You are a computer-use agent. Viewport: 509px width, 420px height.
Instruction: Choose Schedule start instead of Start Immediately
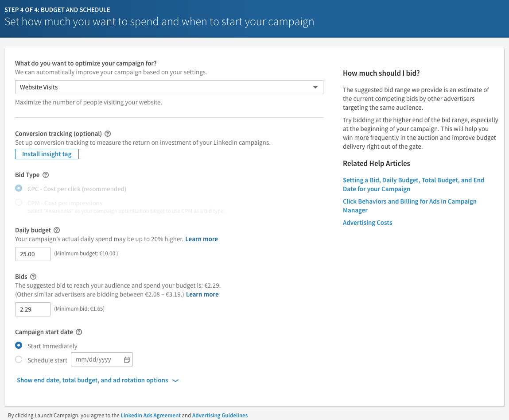(x=19, y=359)
